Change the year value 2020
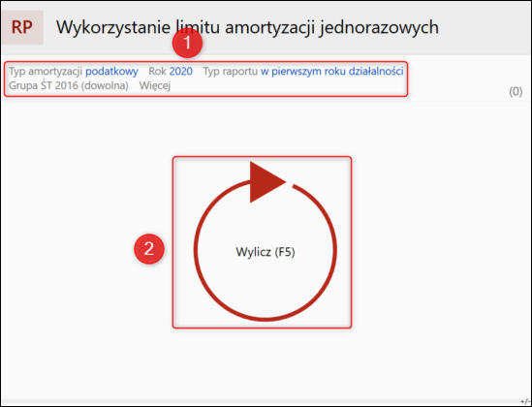 pyautogui.click(x=181, y=72)
